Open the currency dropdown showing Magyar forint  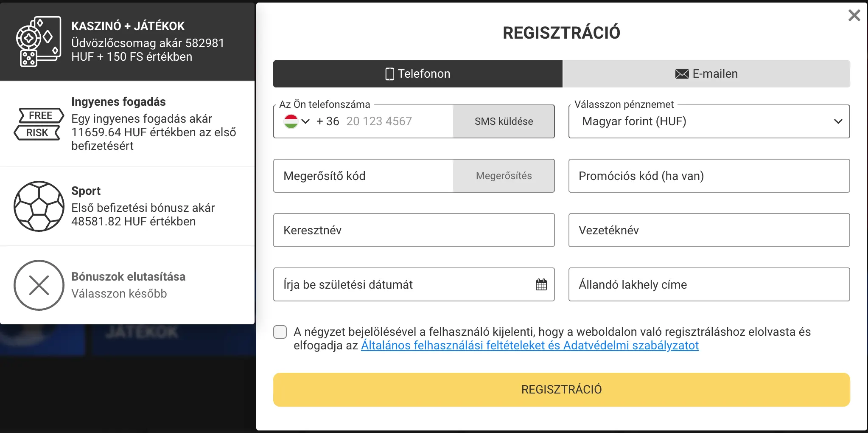[x=708, y=121]
